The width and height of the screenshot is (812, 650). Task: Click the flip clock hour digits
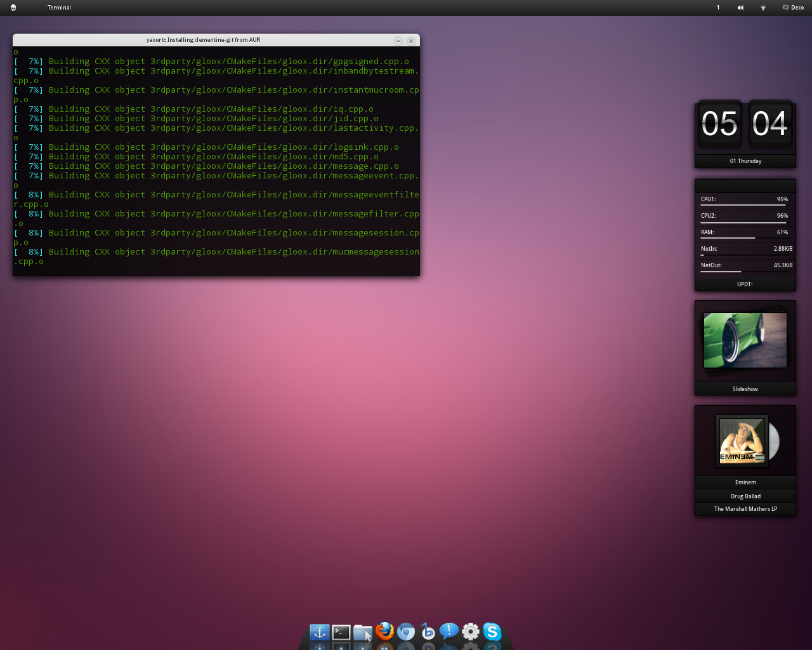719,124
